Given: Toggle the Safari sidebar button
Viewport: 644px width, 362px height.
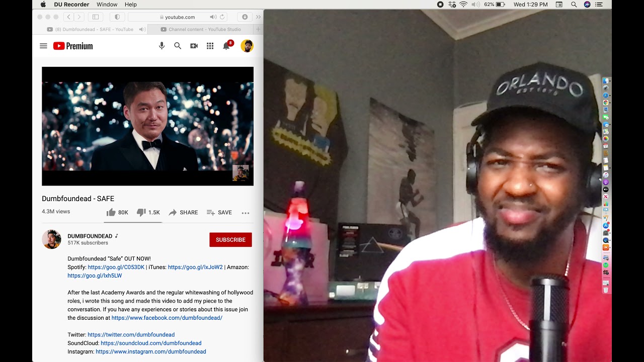Looking at the screenshot, I should [x=96, y=17].
